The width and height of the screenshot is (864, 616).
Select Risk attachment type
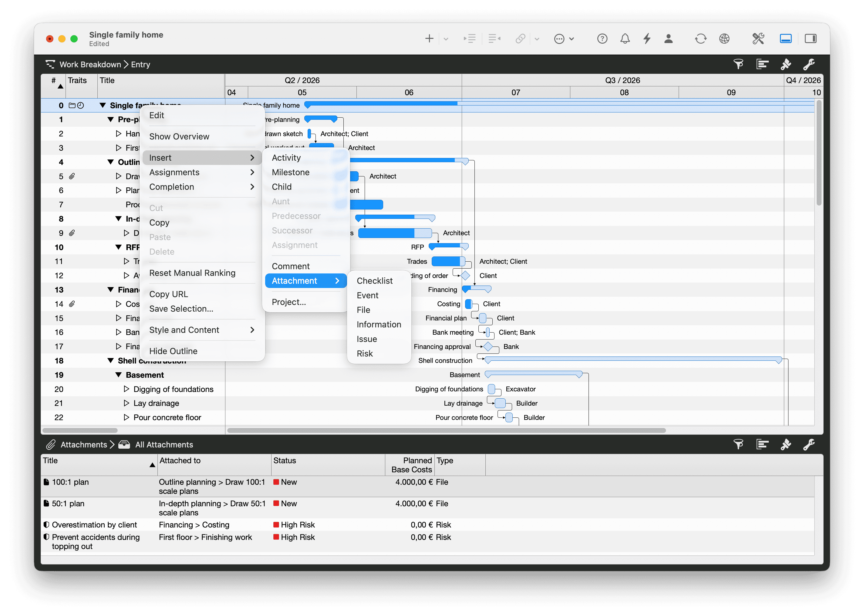coord(379,353)
